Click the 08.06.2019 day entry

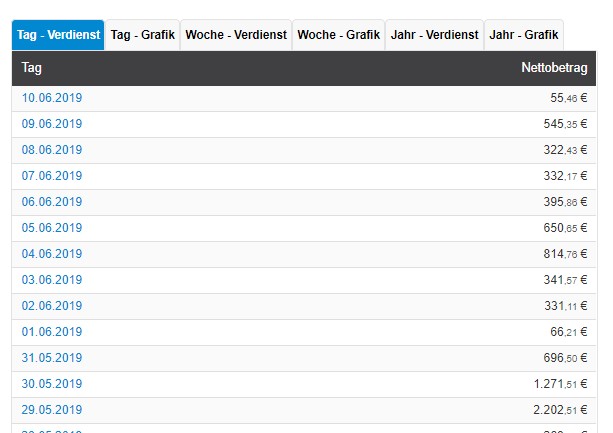(x=52, y=150)
